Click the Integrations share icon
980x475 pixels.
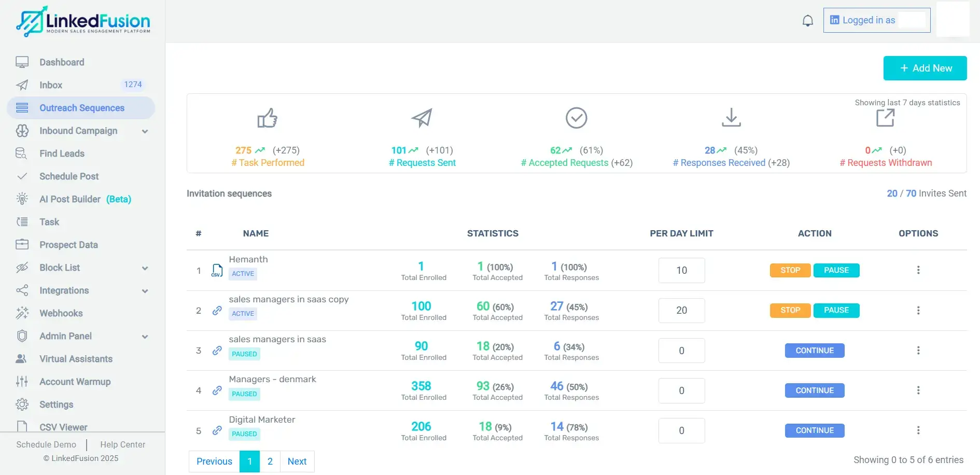(22, 290)
